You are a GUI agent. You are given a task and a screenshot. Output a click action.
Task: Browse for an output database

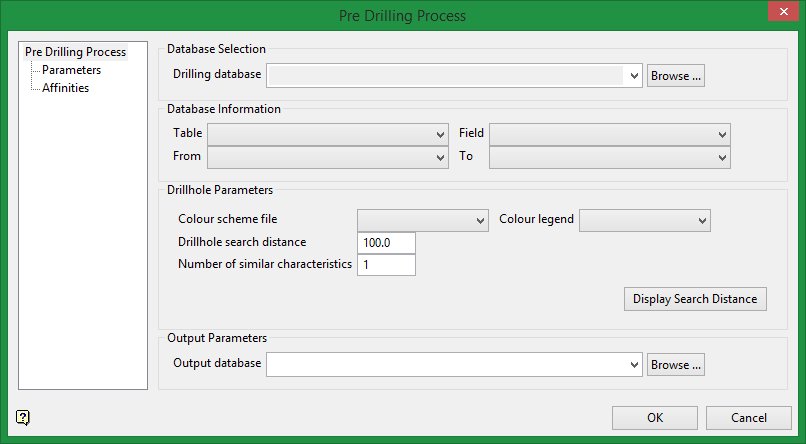pyautogui.click(x=676, y=365)
